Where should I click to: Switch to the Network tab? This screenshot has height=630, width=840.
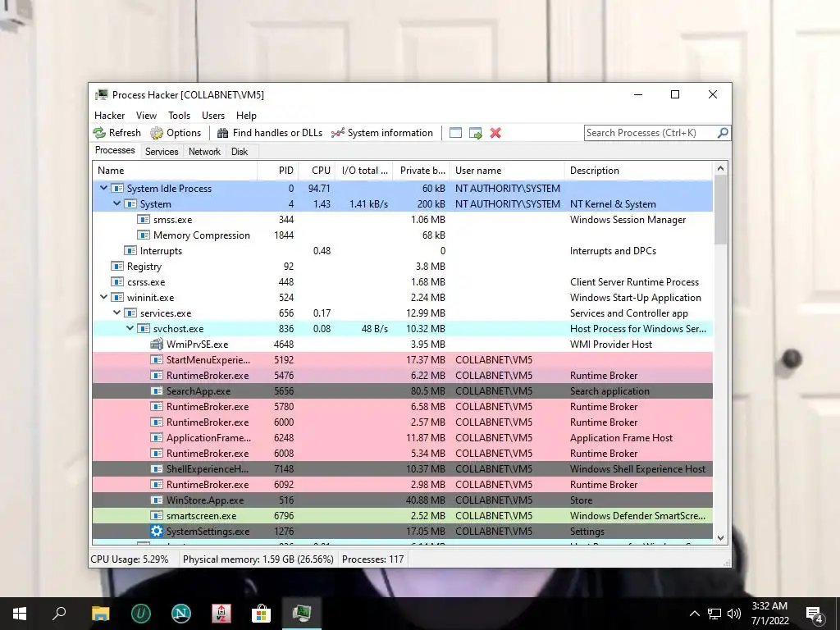point(204,152)
